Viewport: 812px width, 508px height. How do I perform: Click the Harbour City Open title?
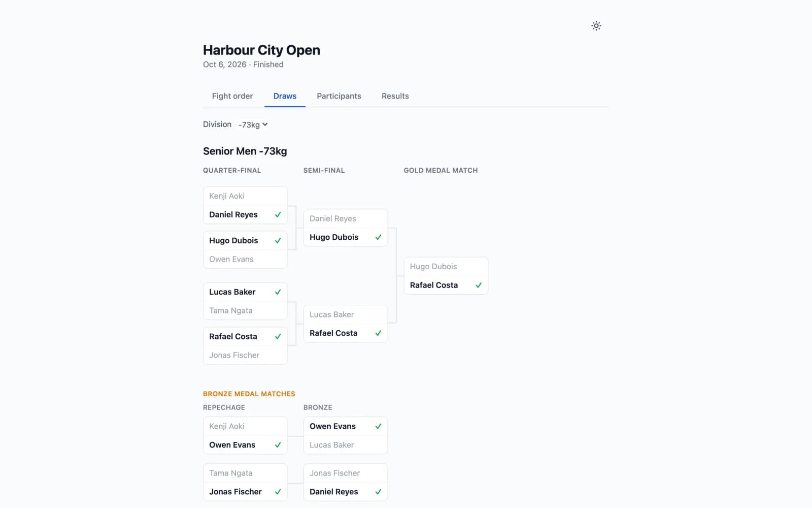[261, 50]
